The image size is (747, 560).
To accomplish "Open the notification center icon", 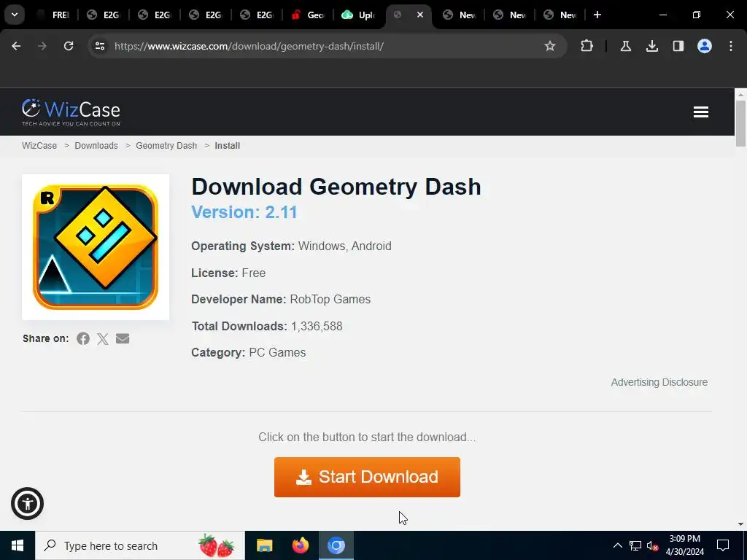I will 723,545.
